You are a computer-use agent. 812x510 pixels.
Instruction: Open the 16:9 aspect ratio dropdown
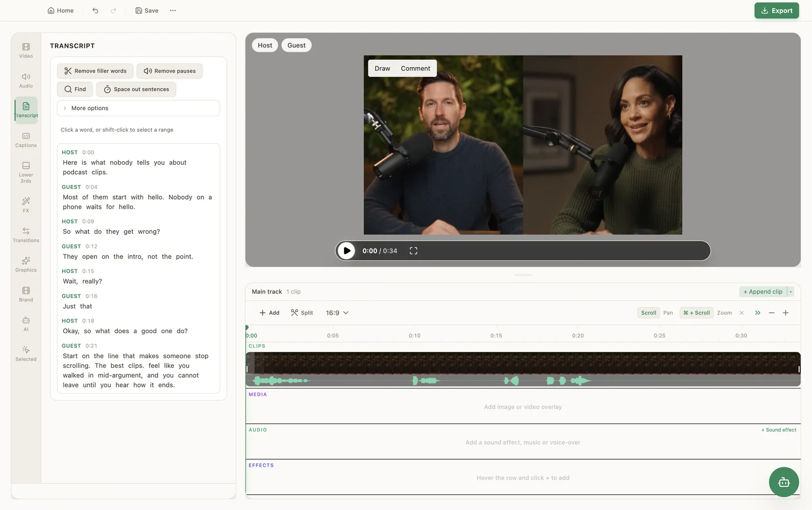(x=337, y=313)
